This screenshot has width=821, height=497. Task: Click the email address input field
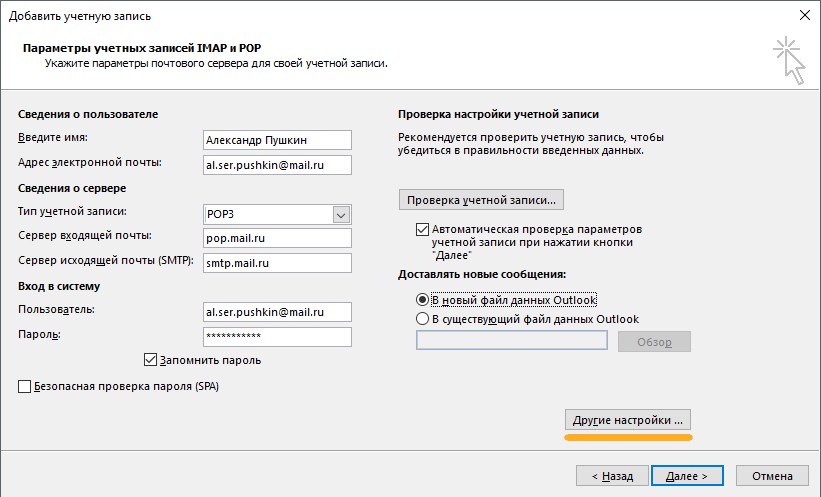pyautogui.click(x=277, y=165)
